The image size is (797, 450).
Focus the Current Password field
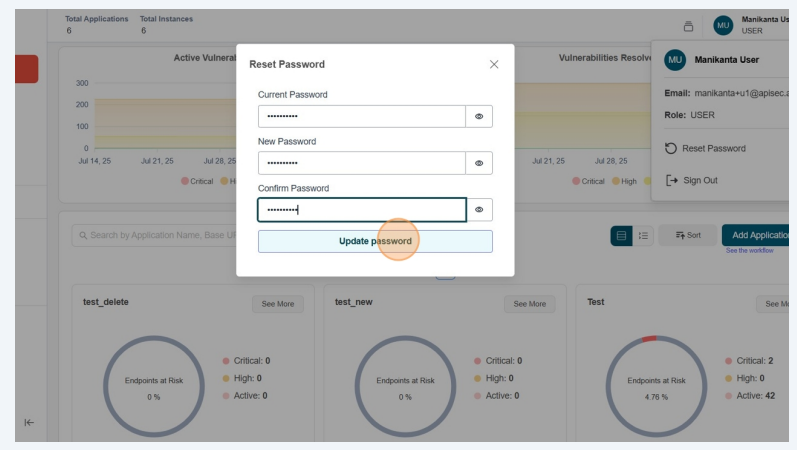[361, 116]
